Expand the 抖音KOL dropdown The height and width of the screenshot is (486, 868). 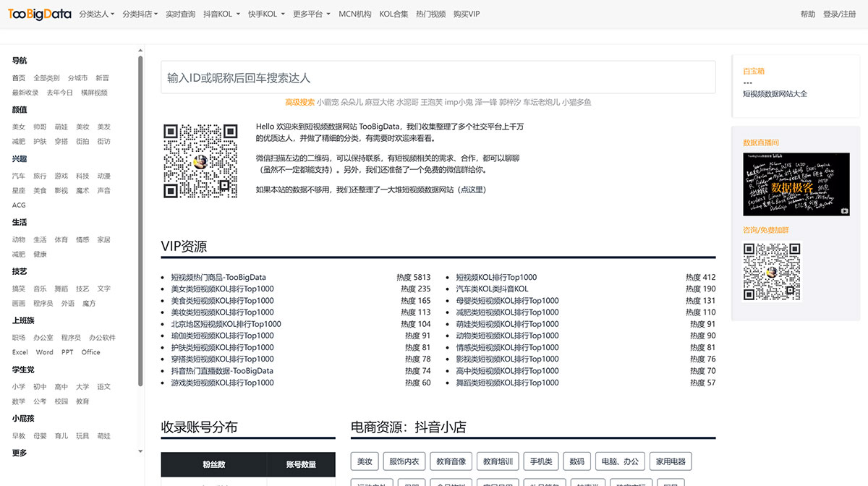coord(219,13)
